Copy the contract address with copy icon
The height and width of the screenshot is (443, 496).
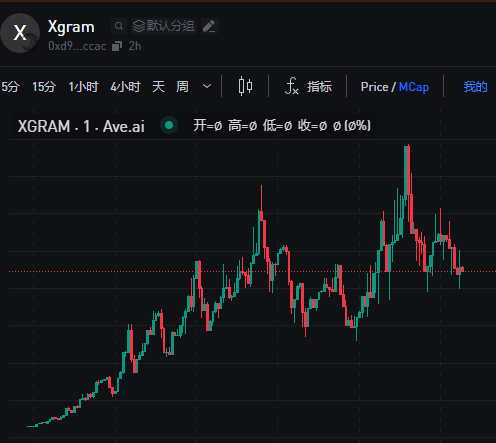coord(117,46)
